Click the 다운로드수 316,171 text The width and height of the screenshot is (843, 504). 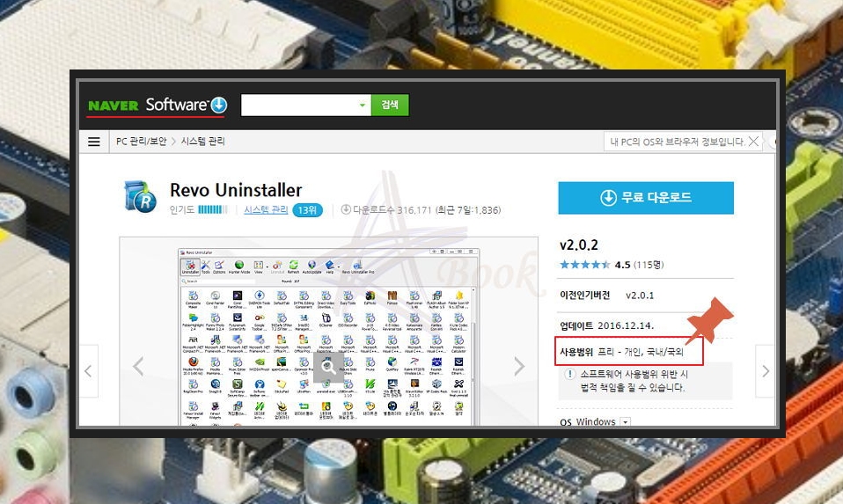[x=392, y=210]
